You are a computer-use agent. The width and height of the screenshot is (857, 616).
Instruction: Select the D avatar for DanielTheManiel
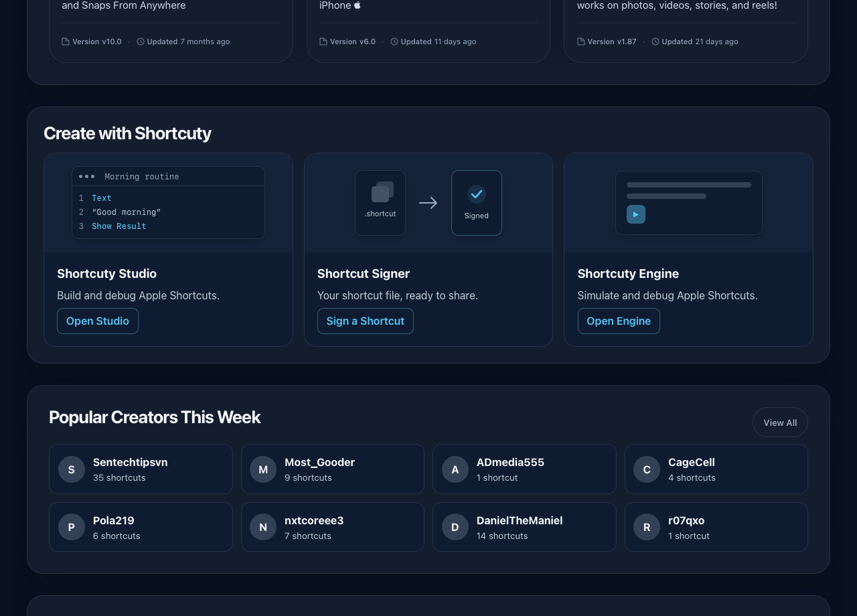pyautogui.click(x=455, y=527)
